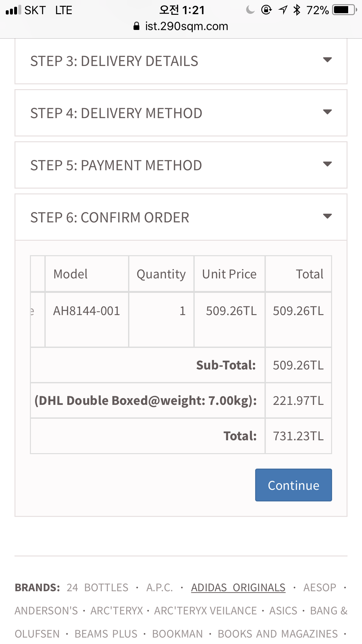Open the Asics brand link

click(283, 611)
